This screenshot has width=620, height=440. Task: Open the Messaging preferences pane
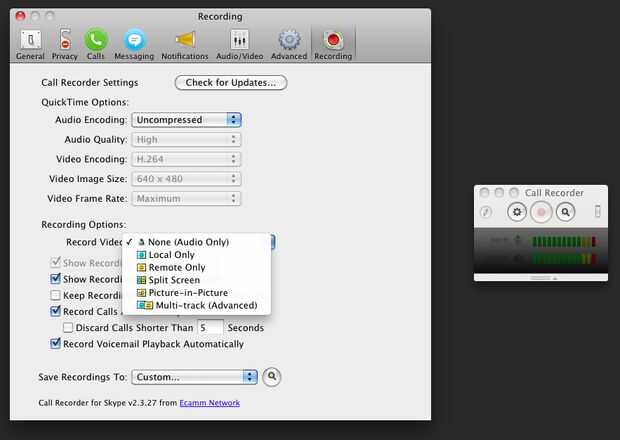click(134, 44)
